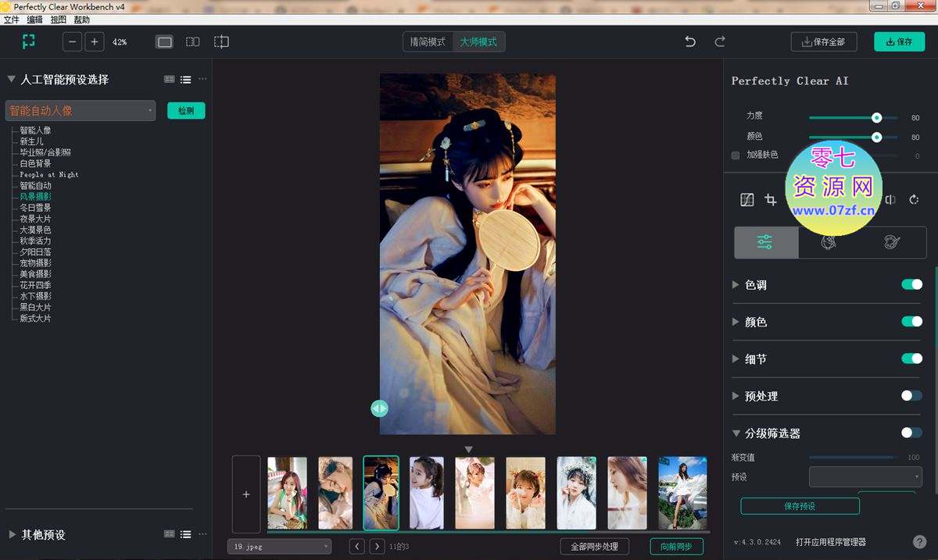Turn off the 色调 toggle switch
This screenshot has height=560, width=938.
click(911, 284)
